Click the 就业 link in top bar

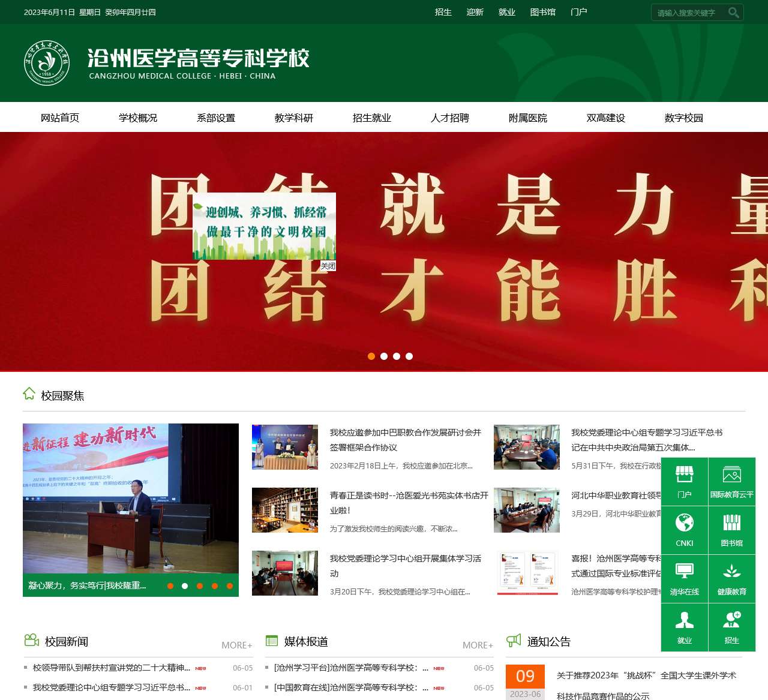507,12
